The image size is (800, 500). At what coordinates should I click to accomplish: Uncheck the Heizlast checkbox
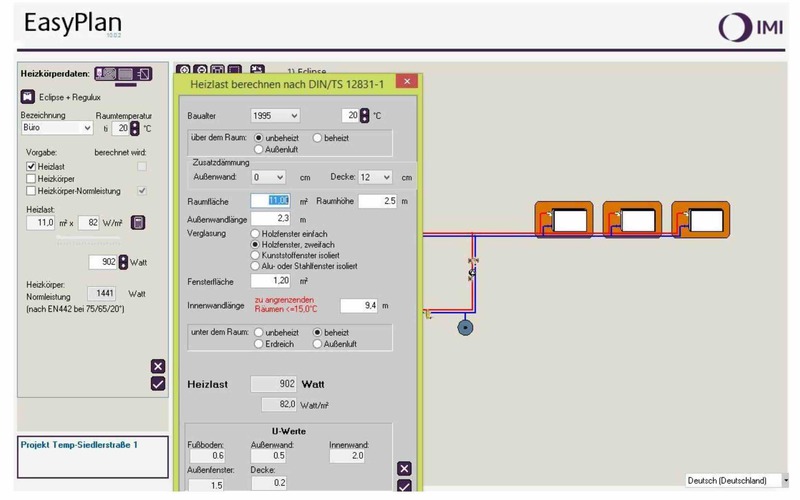31,166
